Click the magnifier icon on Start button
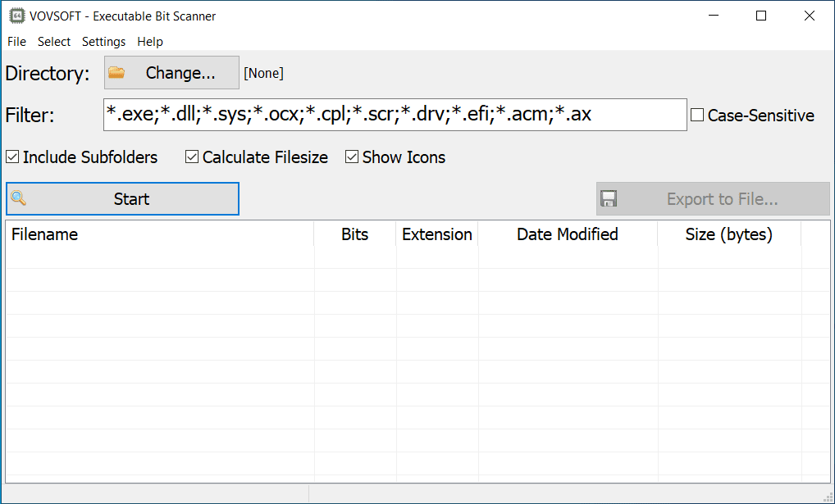835x504 pixels. 19,198
